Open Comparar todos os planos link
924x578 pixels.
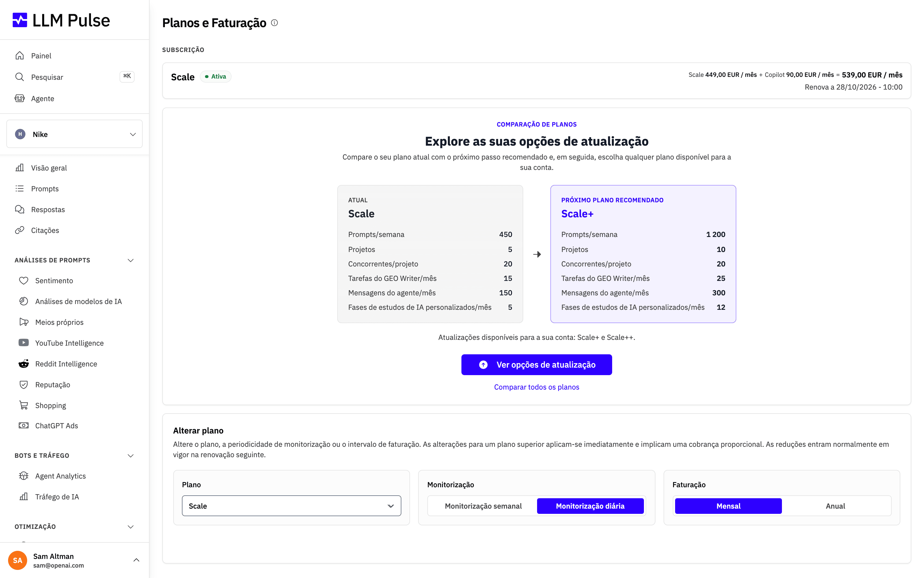536,387
